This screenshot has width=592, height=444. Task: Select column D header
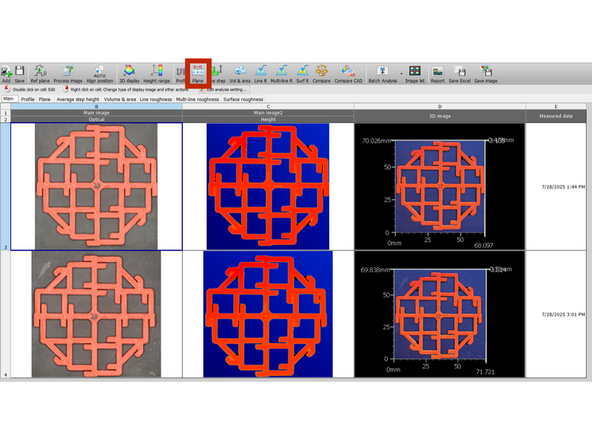[439, 106]
